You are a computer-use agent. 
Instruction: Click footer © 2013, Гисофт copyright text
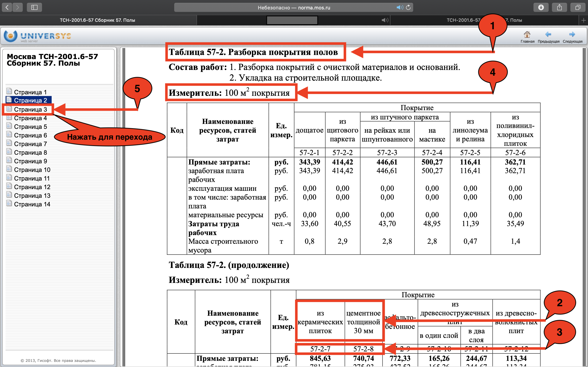[58, 360]
